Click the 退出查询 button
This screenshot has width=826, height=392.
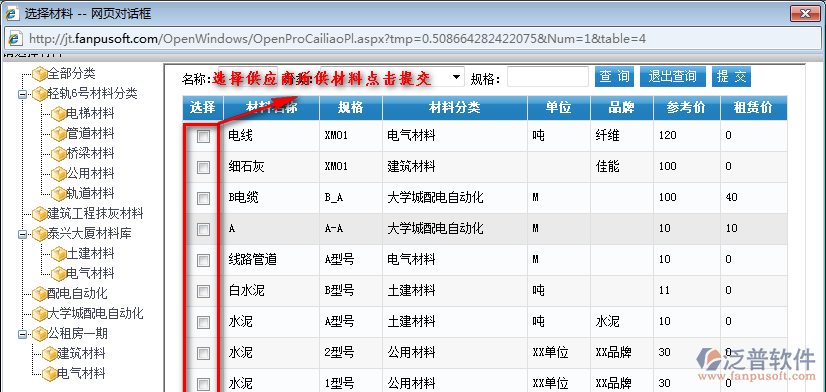673,77
